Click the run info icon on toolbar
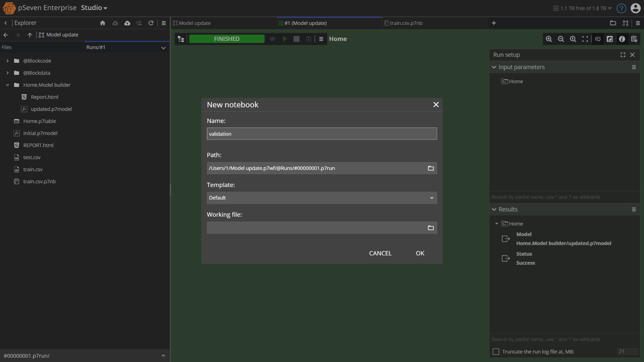644x362 pixels. [x=622, y=39]
